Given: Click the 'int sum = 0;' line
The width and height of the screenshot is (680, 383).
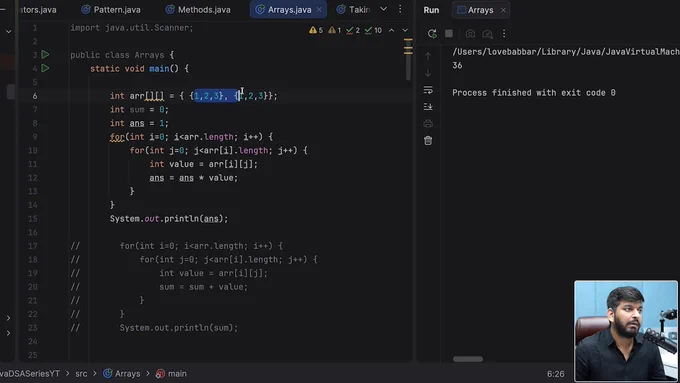Looking at the screenshot, I should 139,109.
